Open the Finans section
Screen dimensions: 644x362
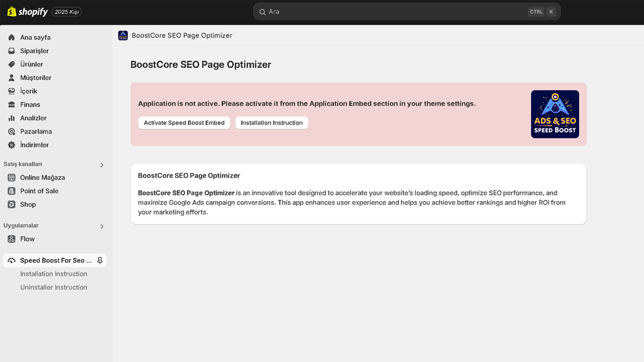(x=31, y=104)
